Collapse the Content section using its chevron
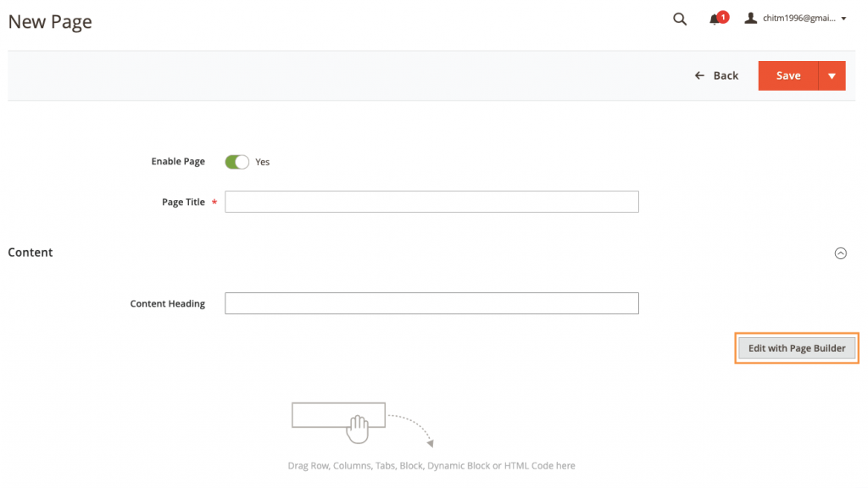The image size is (868, 488). coord(840,252)
